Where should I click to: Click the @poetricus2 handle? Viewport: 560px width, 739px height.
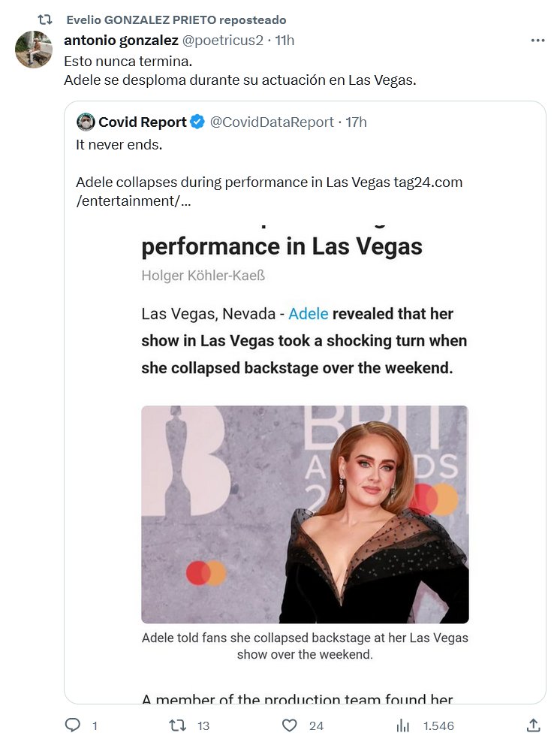(x=224, y=41)
